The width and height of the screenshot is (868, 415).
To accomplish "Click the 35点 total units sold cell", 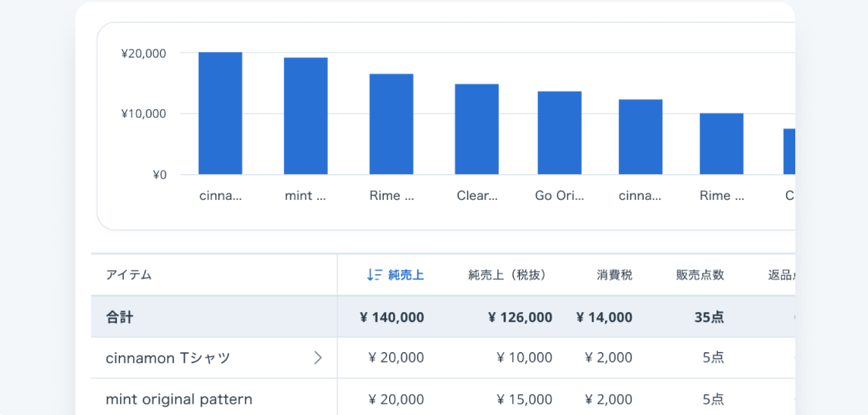I will 707,317.
